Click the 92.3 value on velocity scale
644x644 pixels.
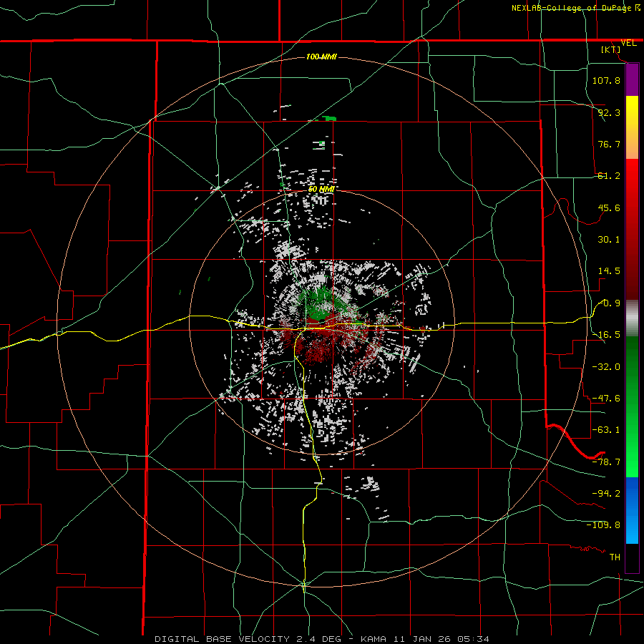(609, 112)
